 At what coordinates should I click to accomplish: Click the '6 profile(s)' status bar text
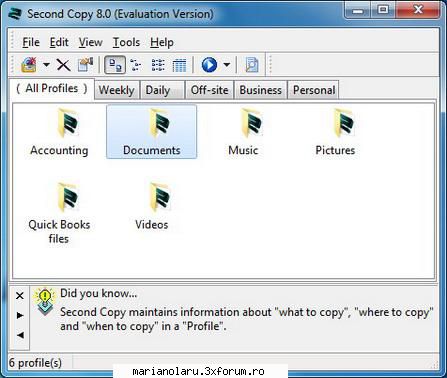(x=35, y=363)
